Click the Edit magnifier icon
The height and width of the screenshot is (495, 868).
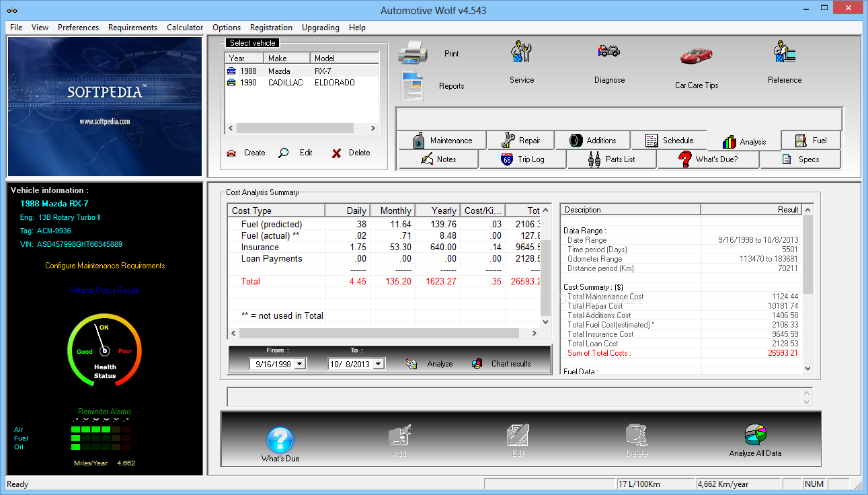tap(284, 153)
